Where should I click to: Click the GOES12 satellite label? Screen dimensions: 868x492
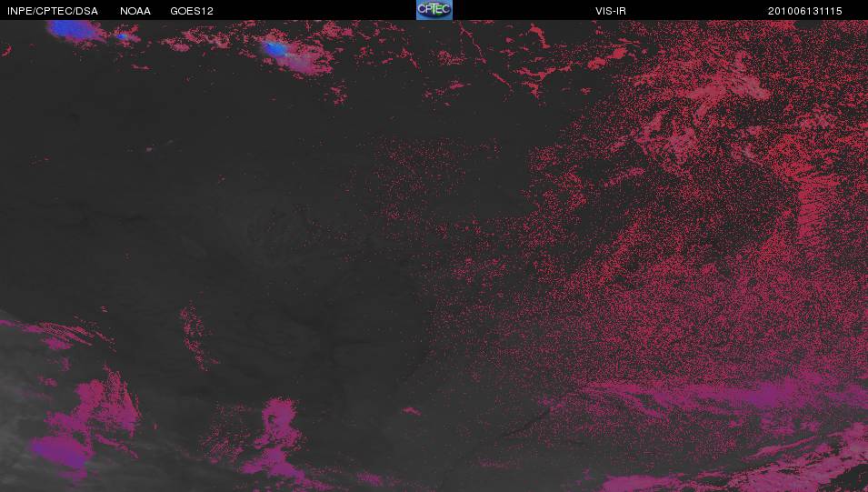coord(192,11)
